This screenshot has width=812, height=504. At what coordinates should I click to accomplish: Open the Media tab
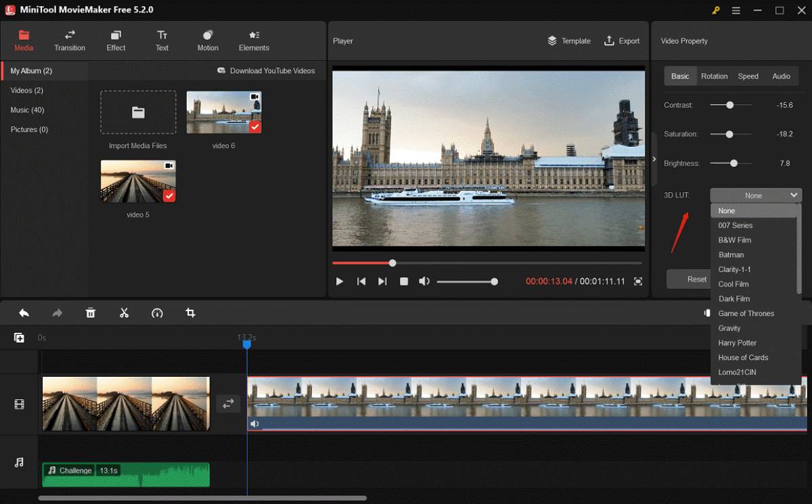pyautogui.click(x=24, y=41)
